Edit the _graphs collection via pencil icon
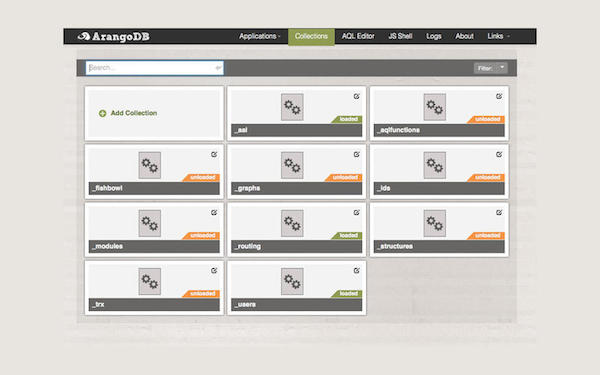The image size is (600, 375). point(356,155)
